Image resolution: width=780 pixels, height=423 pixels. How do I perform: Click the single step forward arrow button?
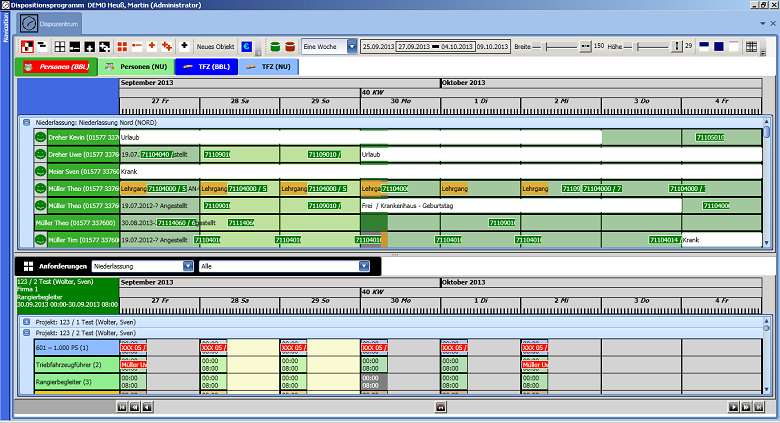point(734,407)
